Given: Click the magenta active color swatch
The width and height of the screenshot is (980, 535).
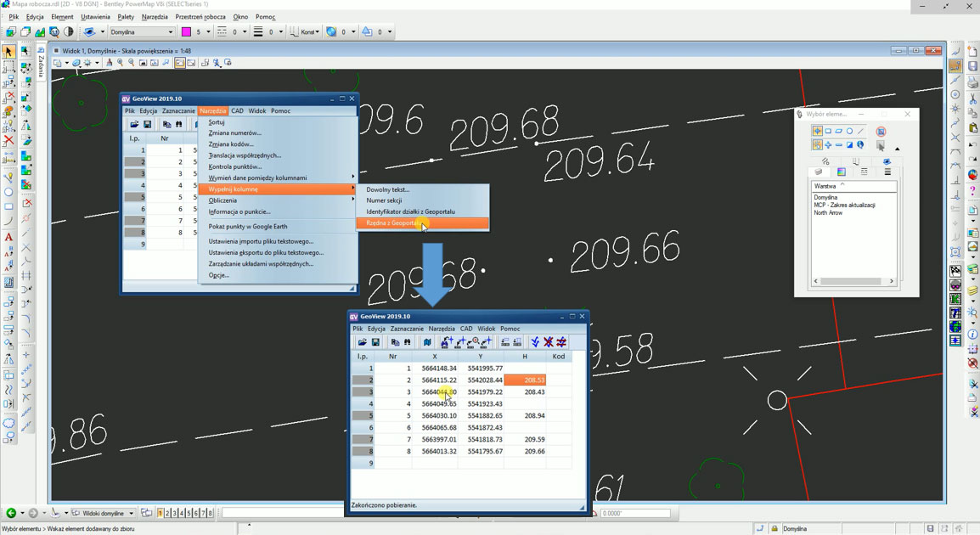Looking at the screenshot, I should coord(186,32).
